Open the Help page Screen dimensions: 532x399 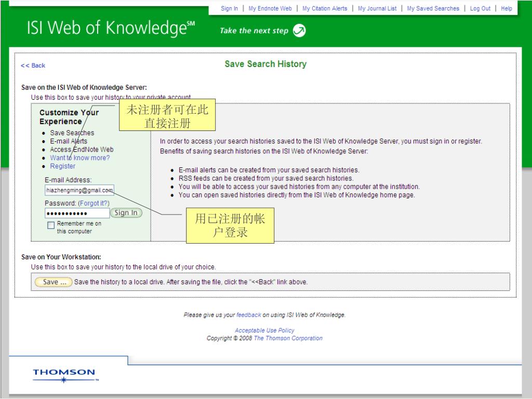click(x=507, y=8)
